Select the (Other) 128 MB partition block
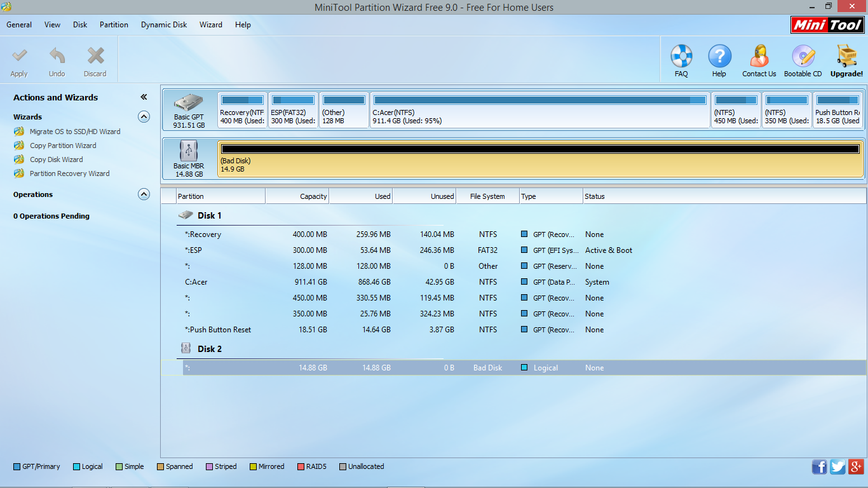 pos(344,110)
